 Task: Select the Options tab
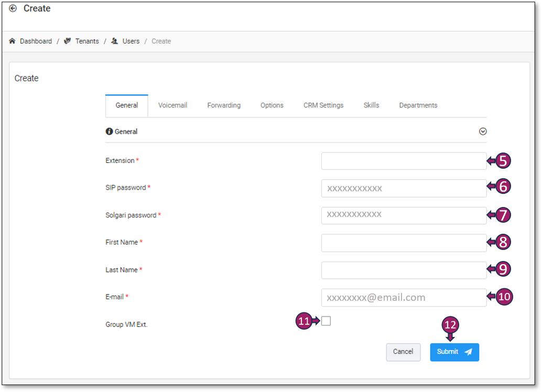(272, 105)
